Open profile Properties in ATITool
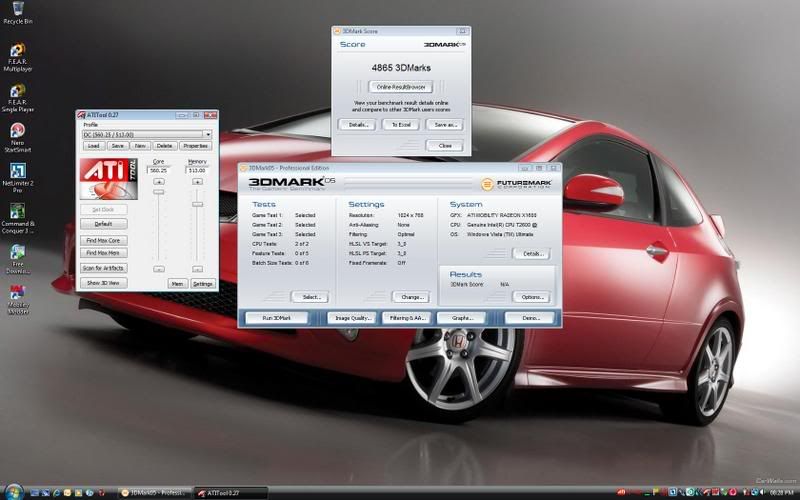Image resolution: width=800 pixels, height=500 pixels. point(195,146)
